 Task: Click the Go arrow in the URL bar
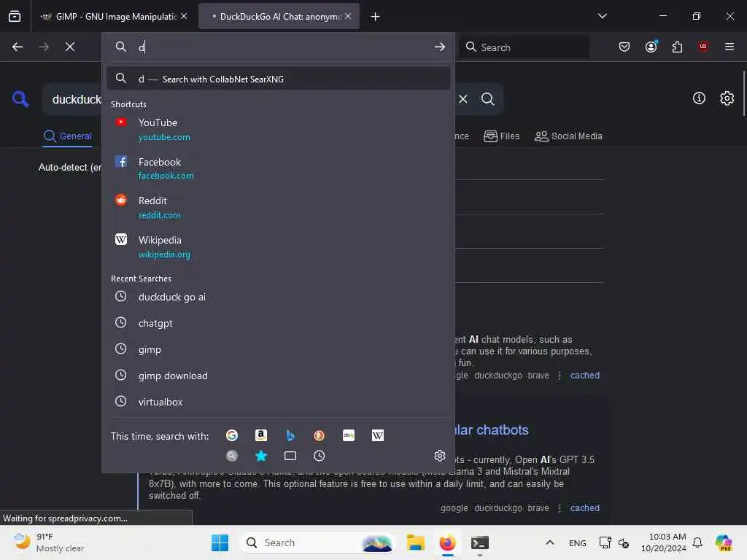coord(439,47)
